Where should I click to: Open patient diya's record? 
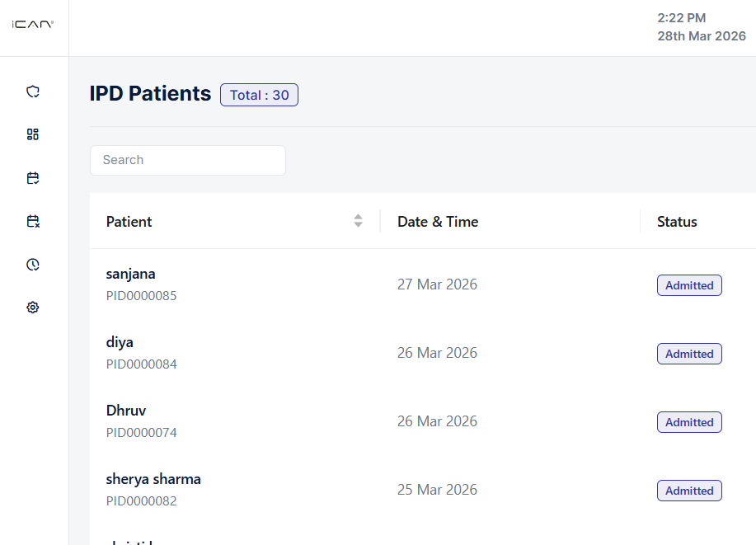[x=120, y=342]
